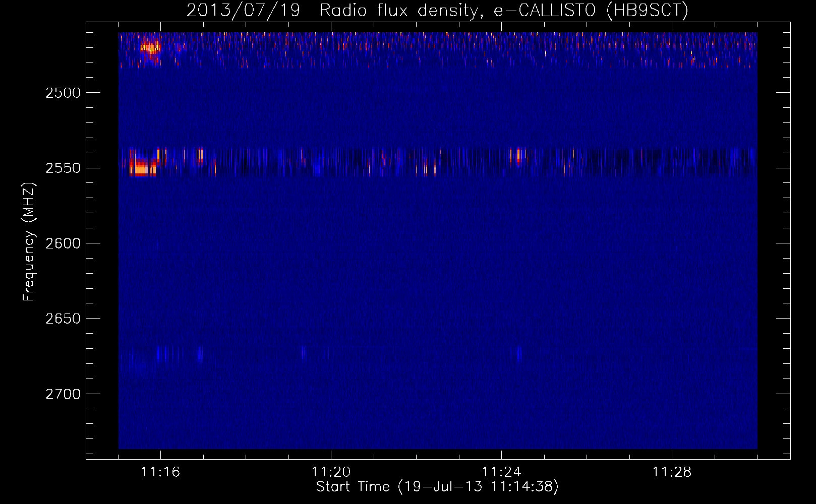Select the 2500 frequency axis label

click(x=63, y=93)
